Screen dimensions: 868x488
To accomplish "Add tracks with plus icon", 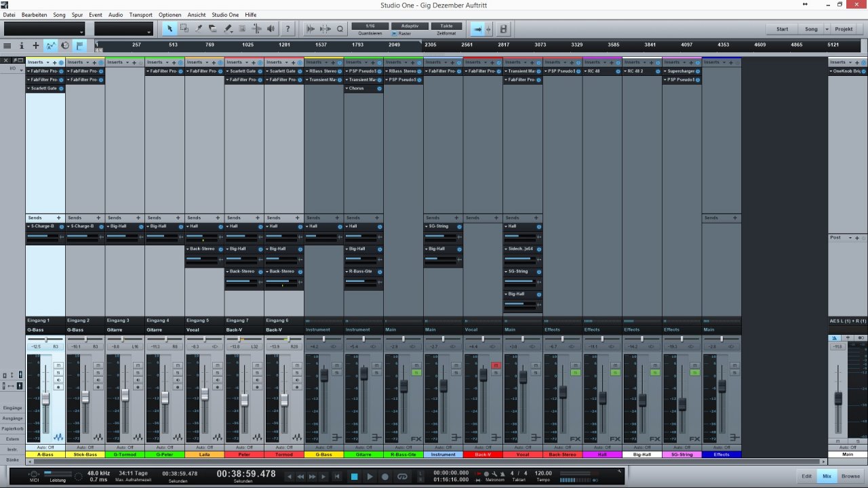I will tap(36, 45).
